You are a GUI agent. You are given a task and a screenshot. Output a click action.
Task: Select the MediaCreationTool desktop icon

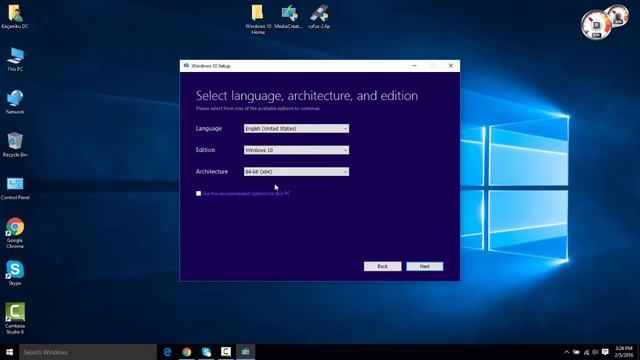[289, 16]
